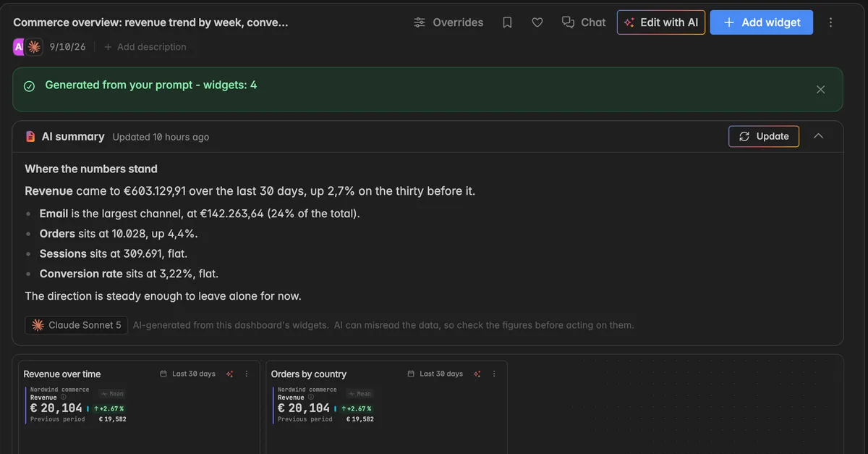
Task: Click Edit with AI button
Action: (x=661, y=22)
